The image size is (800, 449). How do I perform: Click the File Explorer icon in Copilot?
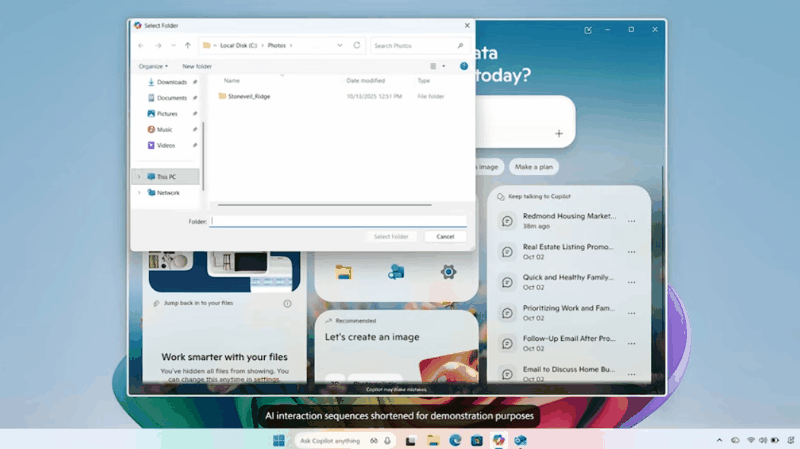click(344, 271)
